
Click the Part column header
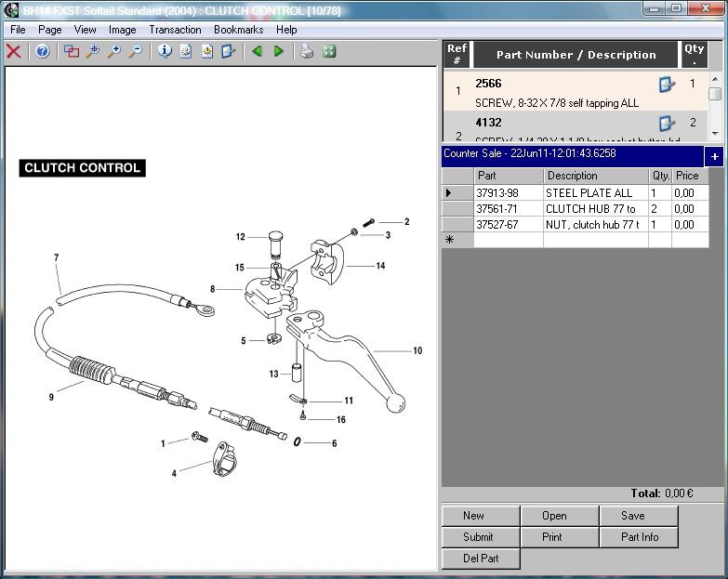point(509,177)
